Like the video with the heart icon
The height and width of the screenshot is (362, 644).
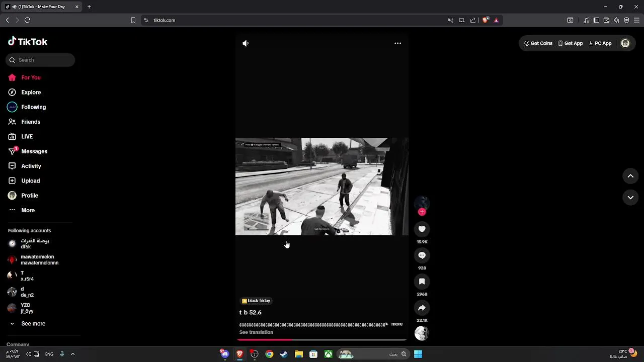[x=422, y=229]
